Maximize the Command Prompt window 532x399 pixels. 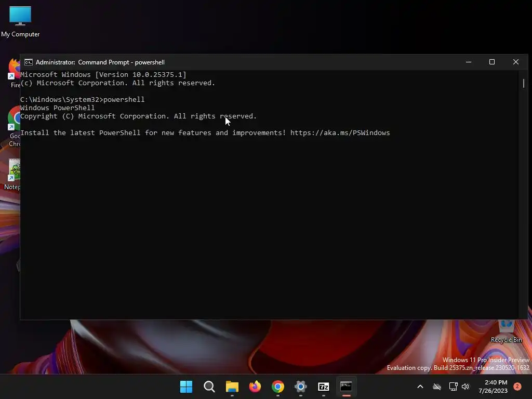[492, 62]
